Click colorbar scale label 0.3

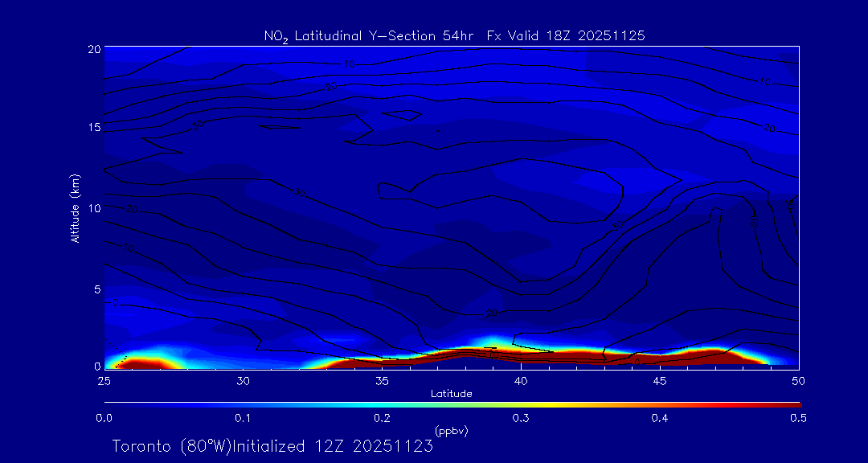click(520, 419)
